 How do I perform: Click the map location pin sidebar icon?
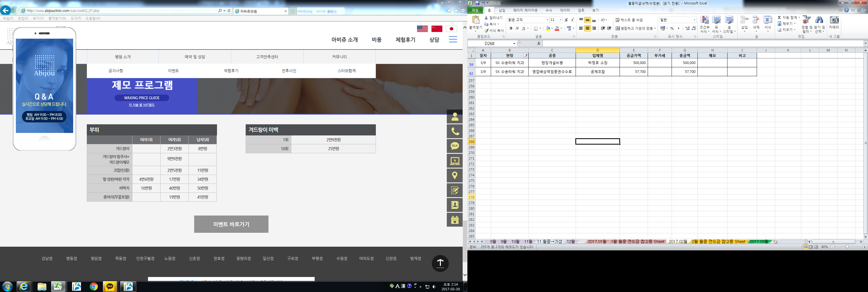tap(455, 175)
